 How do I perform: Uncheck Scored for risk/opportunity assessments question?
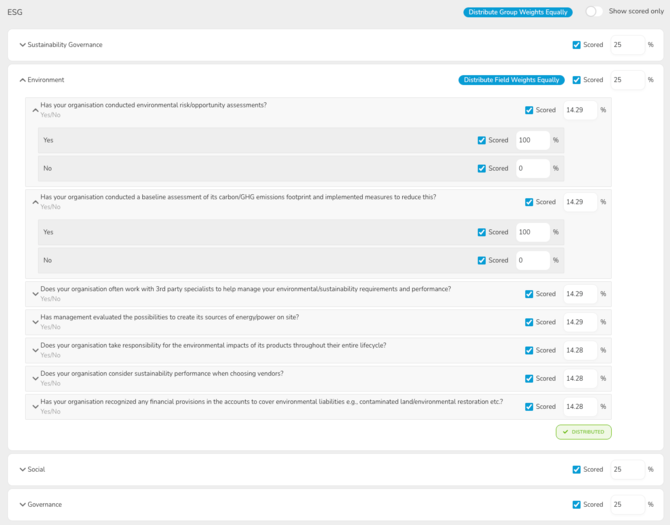529,110
